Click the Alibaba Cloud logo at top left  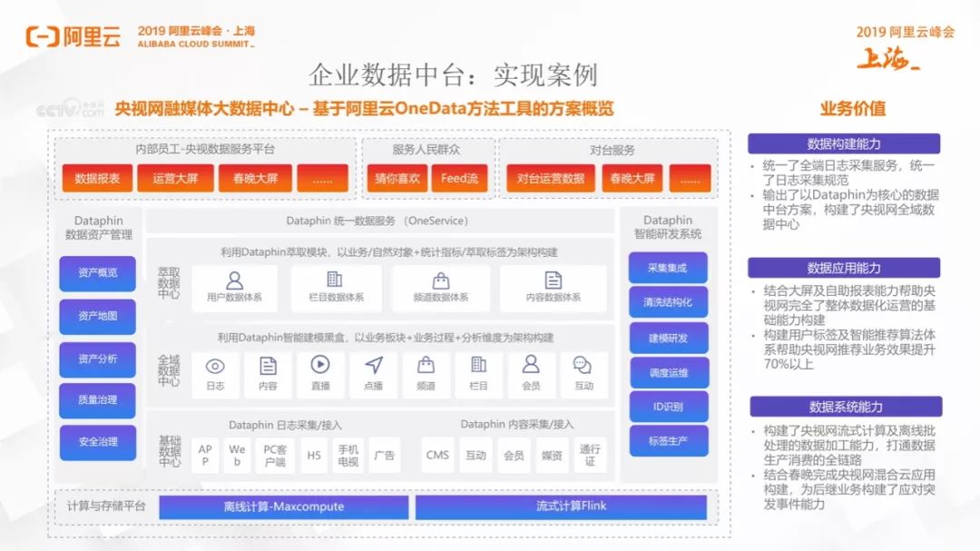click(73, 35)
